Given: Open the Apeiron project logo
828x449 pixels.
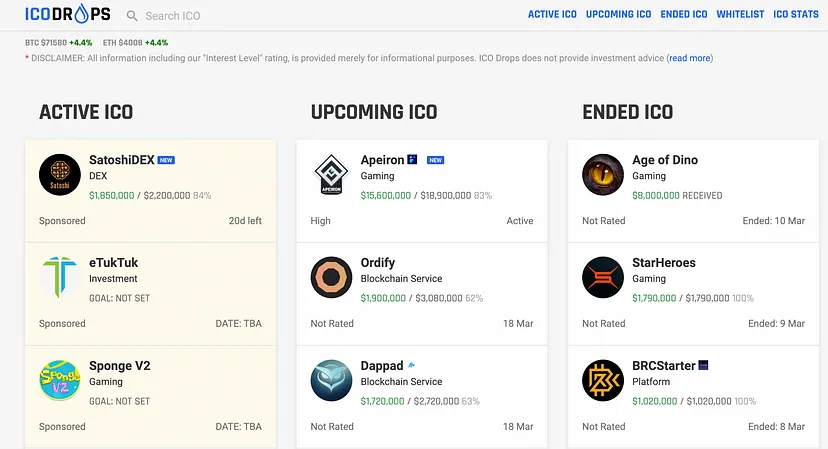Looking at the screenshot, I should (331, 174).
